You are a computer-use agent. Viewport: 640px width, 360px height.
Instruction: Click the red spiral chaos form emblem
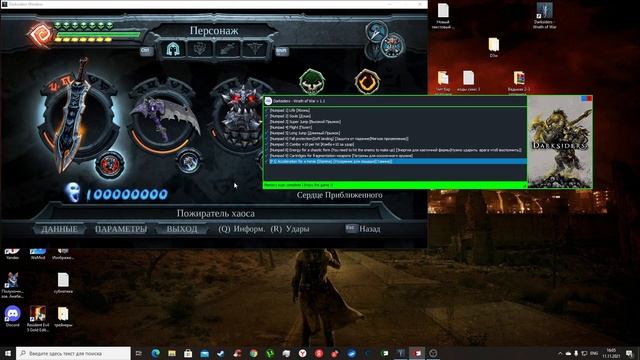[x=41, y=34]
